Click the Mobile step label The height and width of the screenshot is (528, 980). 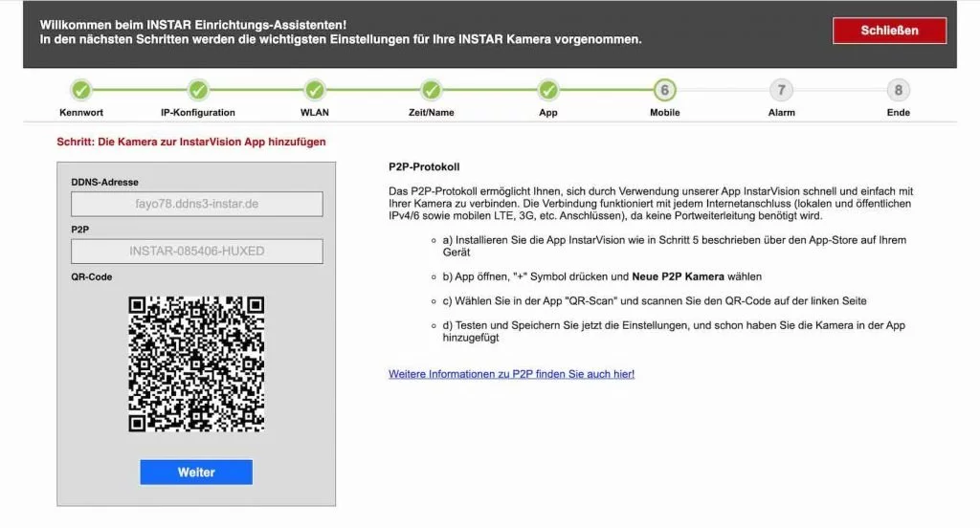[664, 113]
